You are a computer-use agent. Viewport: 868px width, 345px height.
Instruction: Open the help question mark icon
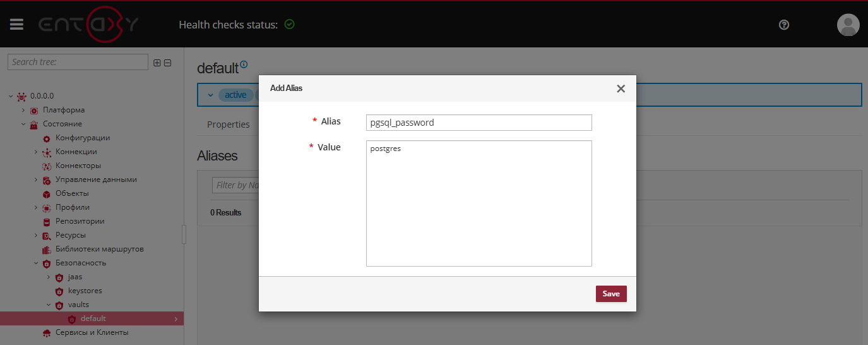784,25
